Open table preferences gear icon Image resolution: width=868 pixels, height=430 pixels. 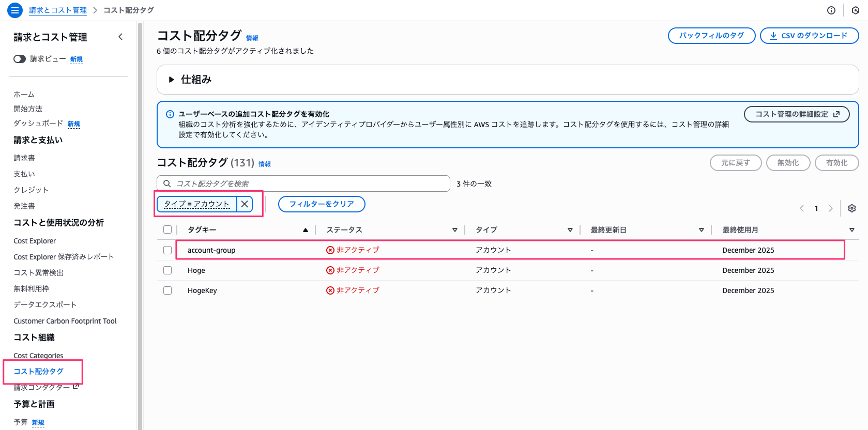tap(852, 208)
